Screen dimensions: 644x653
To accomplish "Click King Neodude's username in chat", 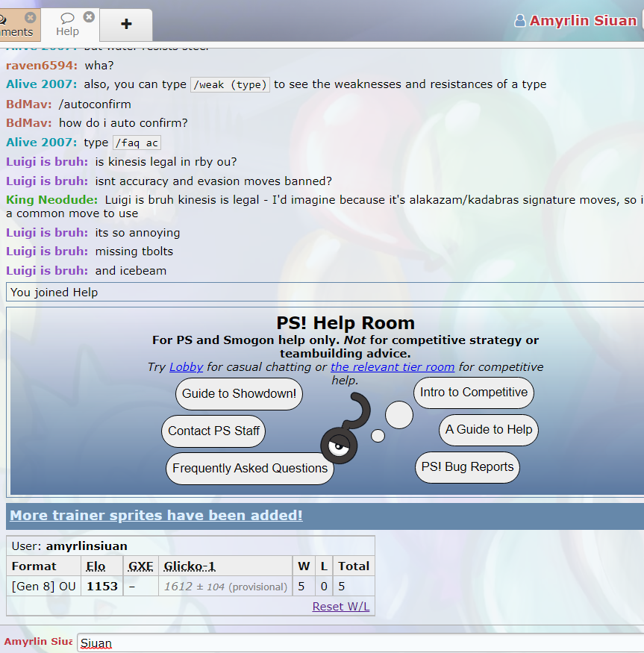I will (x=51, y=200).
